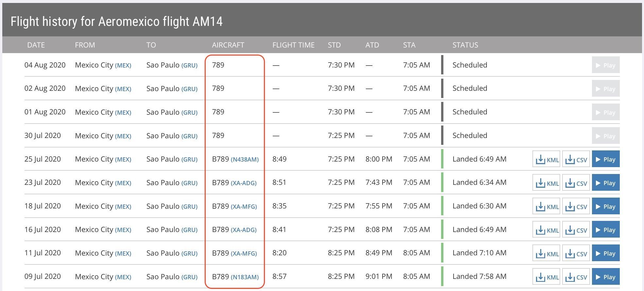Viewport: 644px width, 291px height.
Task: Click the FROM column header
Action: point(85,45)
